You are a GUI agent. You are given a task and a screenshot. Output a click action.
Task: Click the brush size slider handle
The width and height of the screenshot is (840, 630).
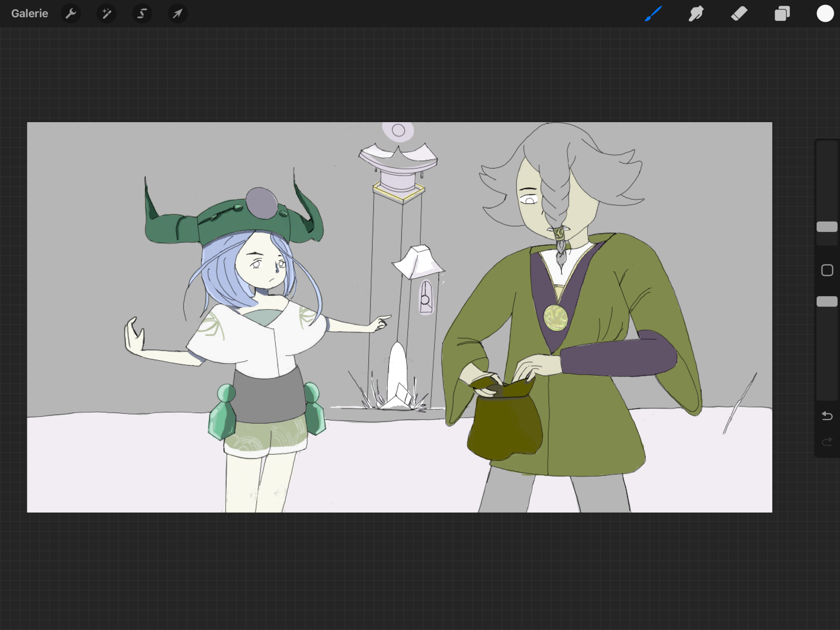(x=827, y=227)
